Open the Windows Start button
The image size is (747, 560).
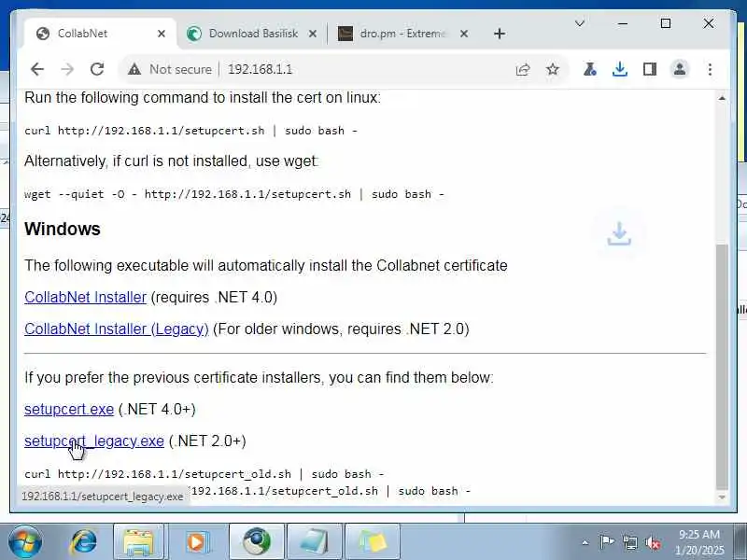[24, 542]
